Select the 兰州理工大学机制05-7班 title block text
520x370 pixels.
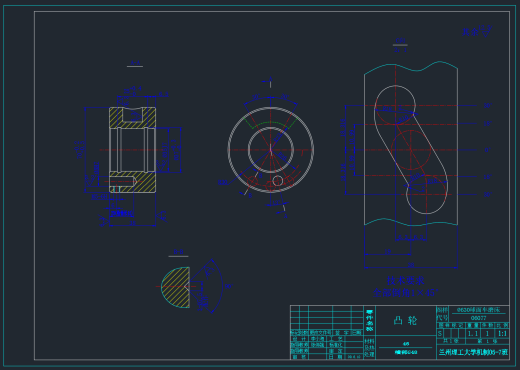[473, 352]
